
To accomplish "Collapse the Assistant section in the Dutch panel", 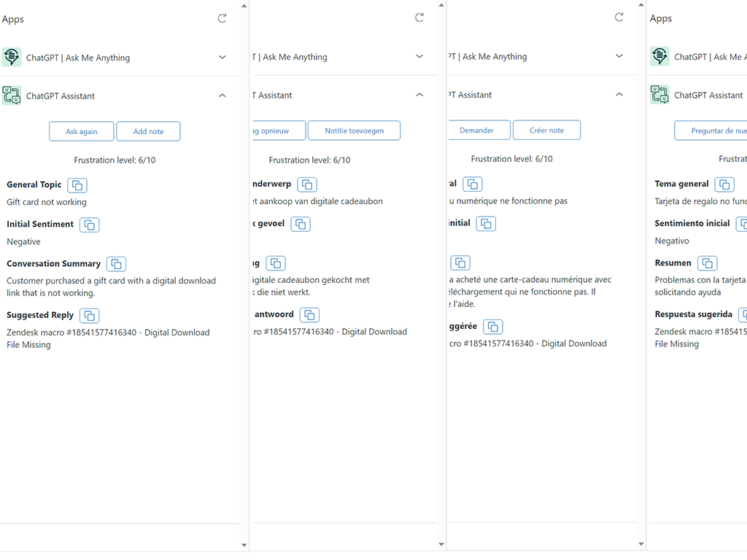I will pos(419,95).
